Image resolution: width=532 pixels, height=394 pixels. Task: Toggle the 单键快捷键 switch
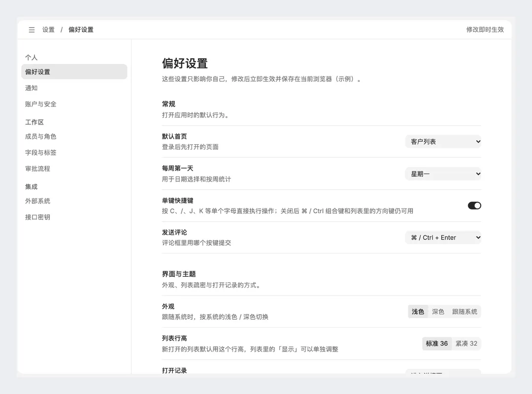pos(474,206)
